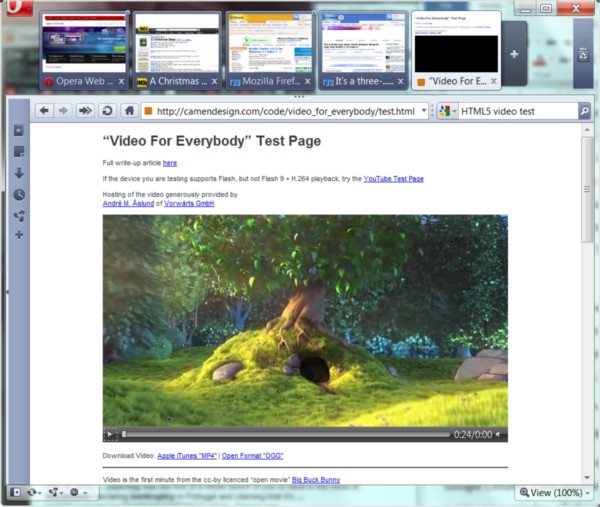Image resolution: width=600 pixels, height=507 pixels.
Task: Click the HTML5 video test search field
Action: [x=518, y=111]
